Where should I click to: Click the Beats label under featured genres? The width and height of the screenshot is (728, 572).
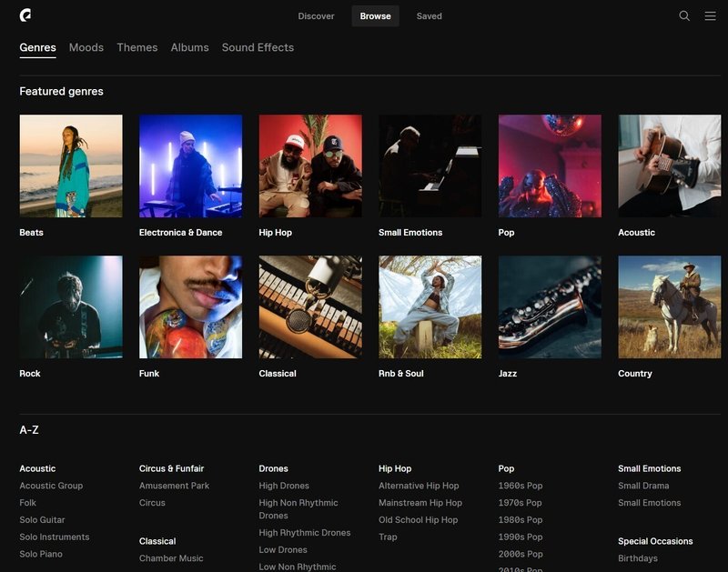[31, 233]
